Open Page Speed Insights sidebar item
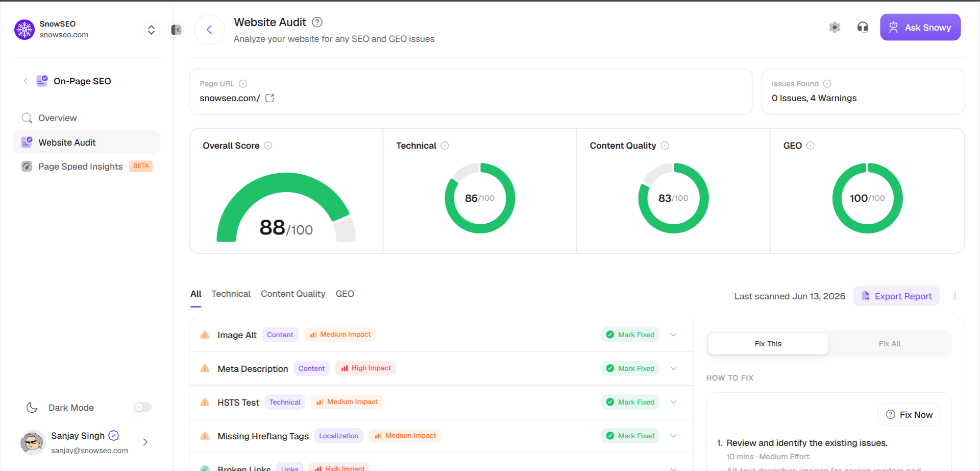 [x=86, y=167]
